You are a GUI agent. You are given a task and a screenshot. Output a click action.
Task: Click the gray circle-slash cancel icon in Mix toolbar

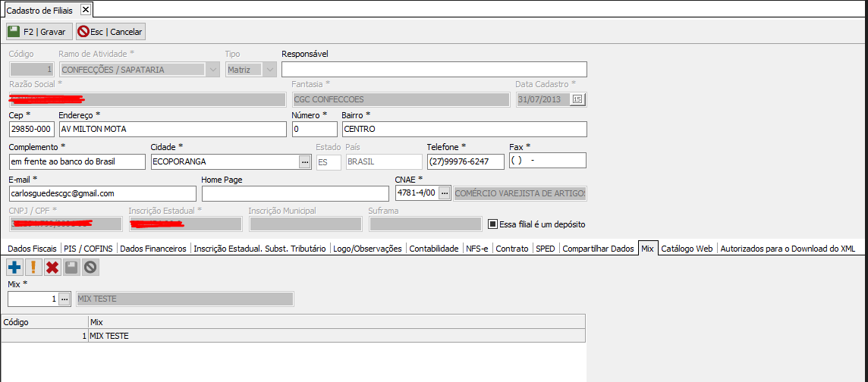[x=90, y=267]
